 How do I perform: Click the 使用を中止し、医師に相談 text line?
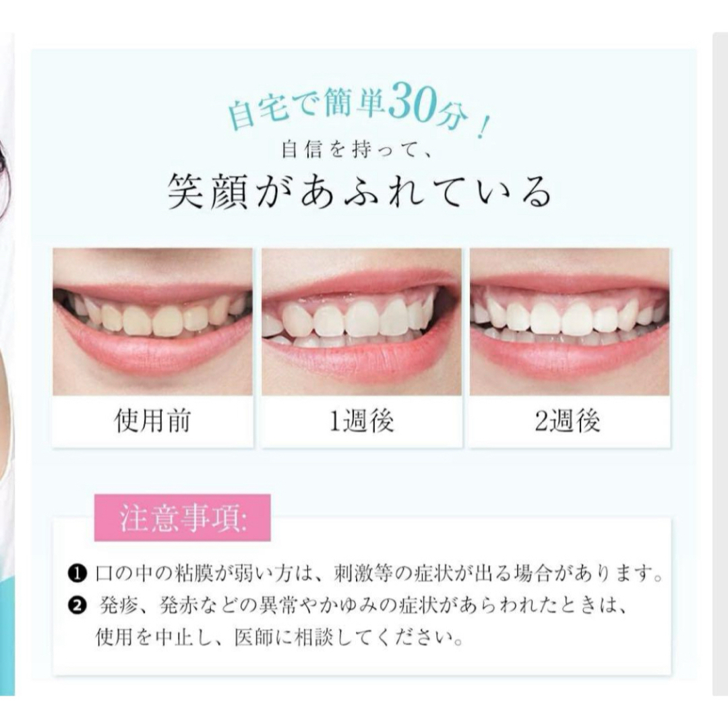click(x=280, y=638)
